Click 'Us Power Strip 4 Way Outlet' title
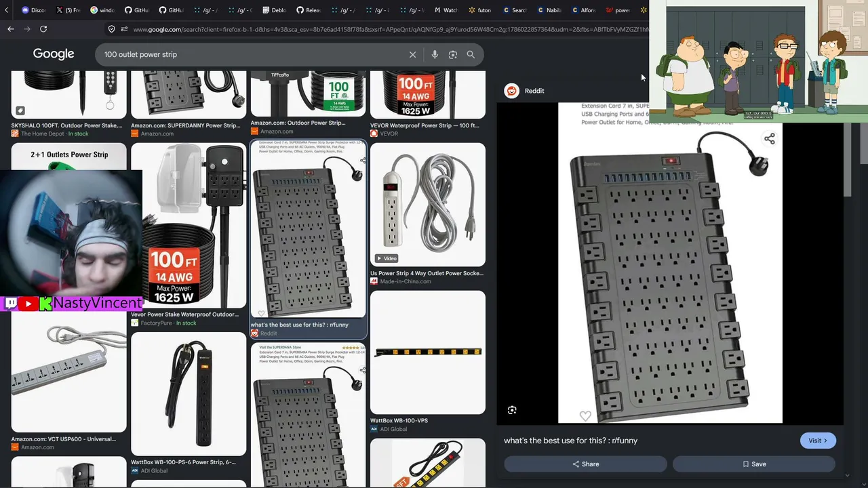 (427, 273)
